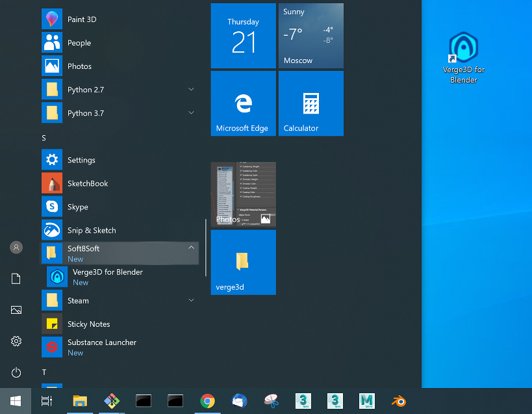The image size is (532, 414).
Task: Open Documents from the Start rail
Action: coord(16,279)
